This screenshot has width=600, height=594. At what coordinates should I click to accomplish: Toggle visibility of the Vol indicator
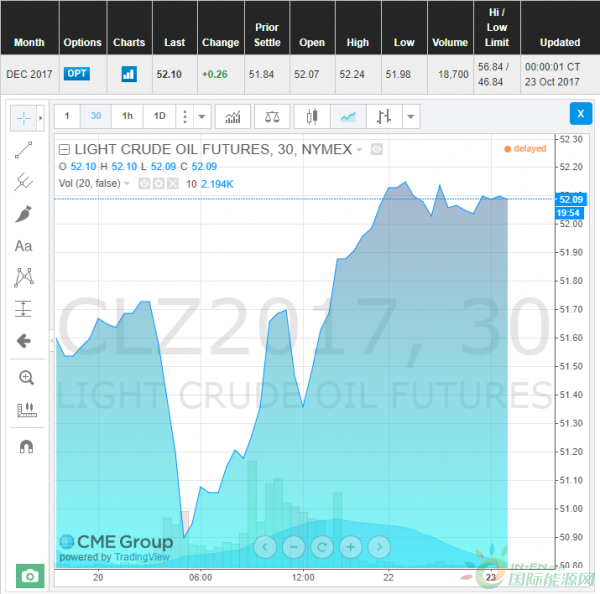[144, 184]
